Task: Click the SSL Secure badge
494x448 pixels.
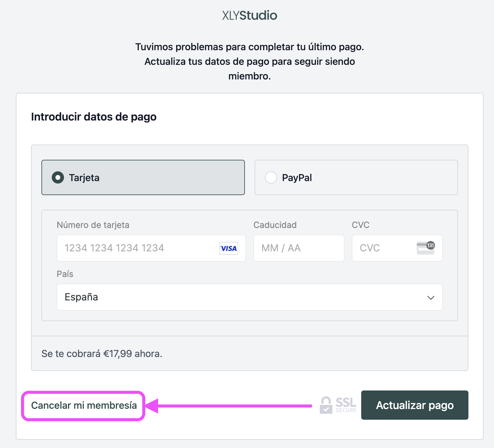Action: (338, 405)
